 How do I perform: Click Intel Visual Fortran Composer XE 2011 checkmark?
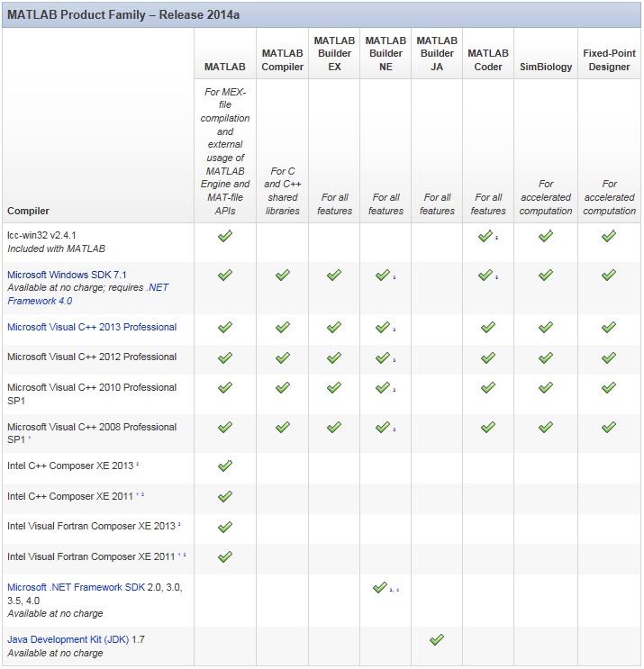(225, 556)
